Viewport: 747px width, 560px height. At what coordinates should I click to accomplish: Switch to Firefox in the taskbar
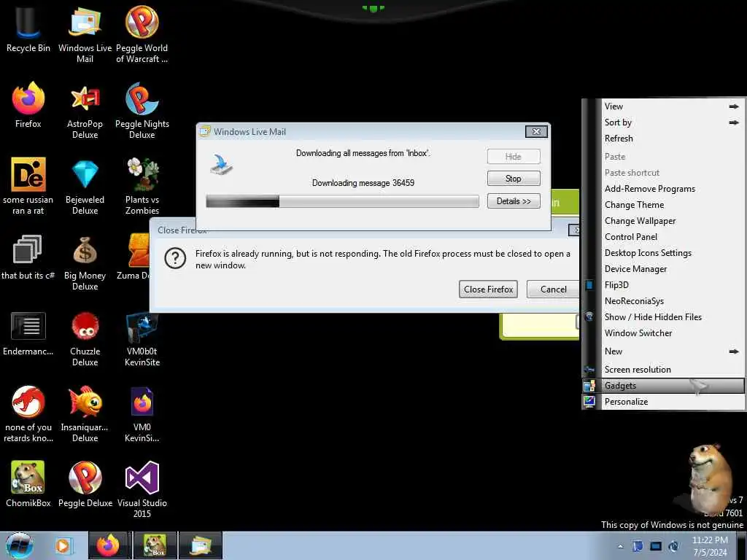click(108, 545)
